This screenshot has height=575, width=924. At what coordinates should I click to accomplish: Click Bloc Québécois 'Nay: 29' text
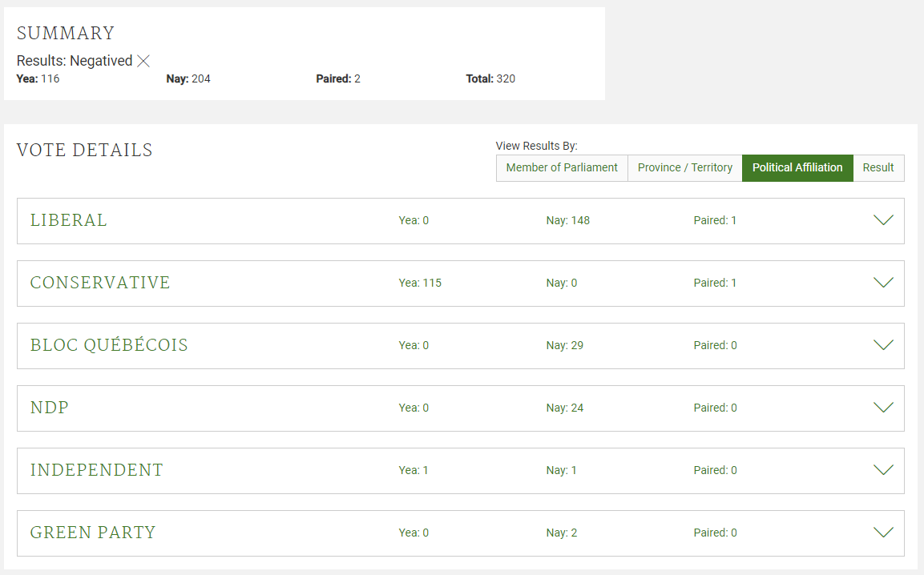click(x=564, y=345)
